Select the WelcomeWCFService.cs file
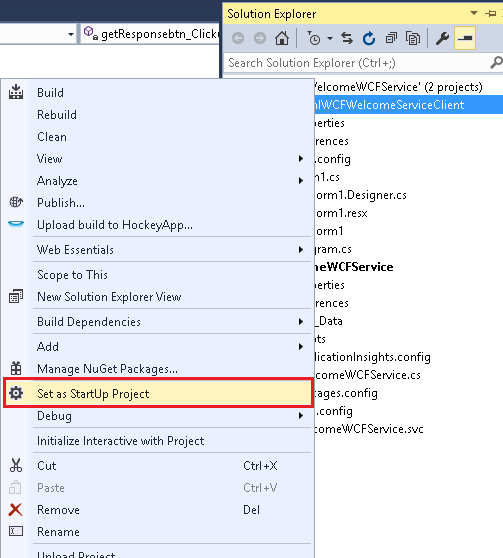The height and width of the screenshot is (558, 503). point(368,375)
